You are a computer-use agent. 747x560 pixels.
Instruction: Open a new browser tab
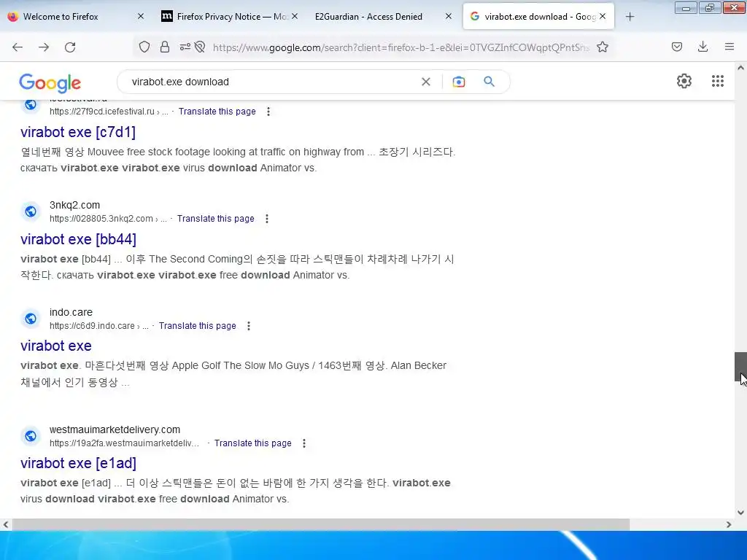coord(630,17)
